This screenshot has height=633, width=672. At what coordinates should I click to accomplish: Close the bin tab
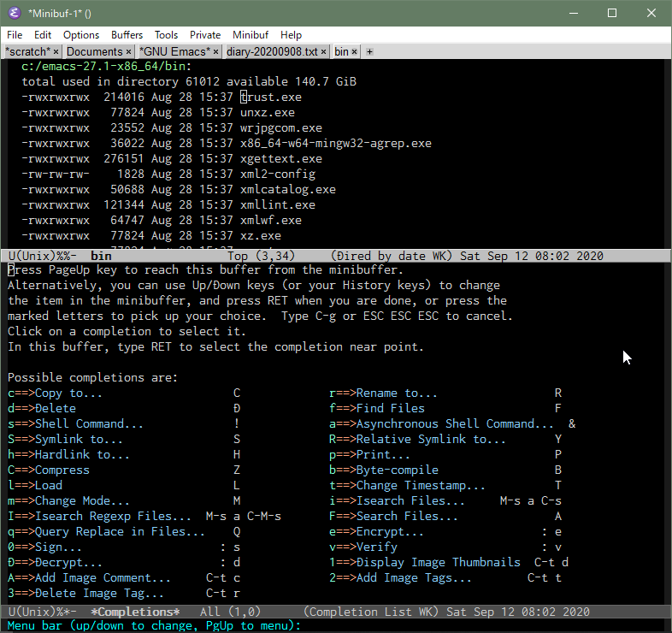[x=354, y=52]
